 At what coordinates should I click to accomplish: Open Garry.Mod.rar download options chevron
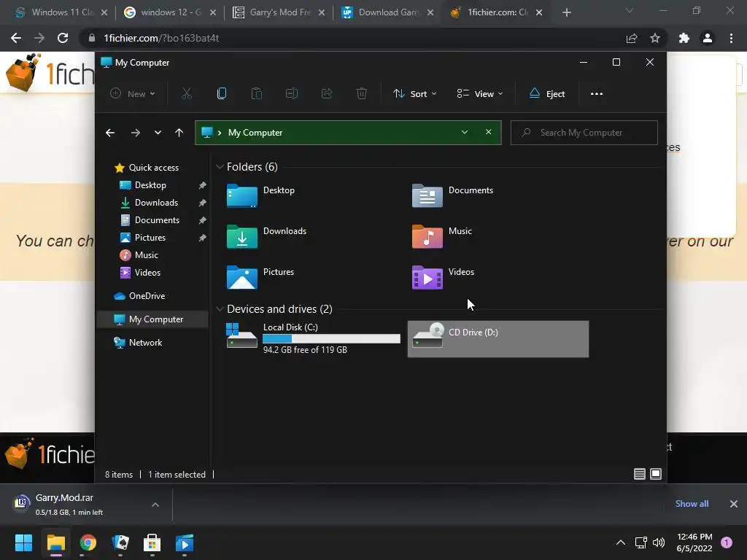(155, 505)
